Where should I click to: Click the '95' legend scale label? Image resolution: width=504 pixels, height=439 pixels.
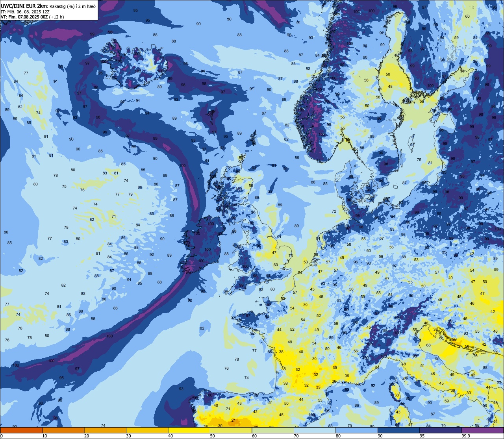[422, 436]
